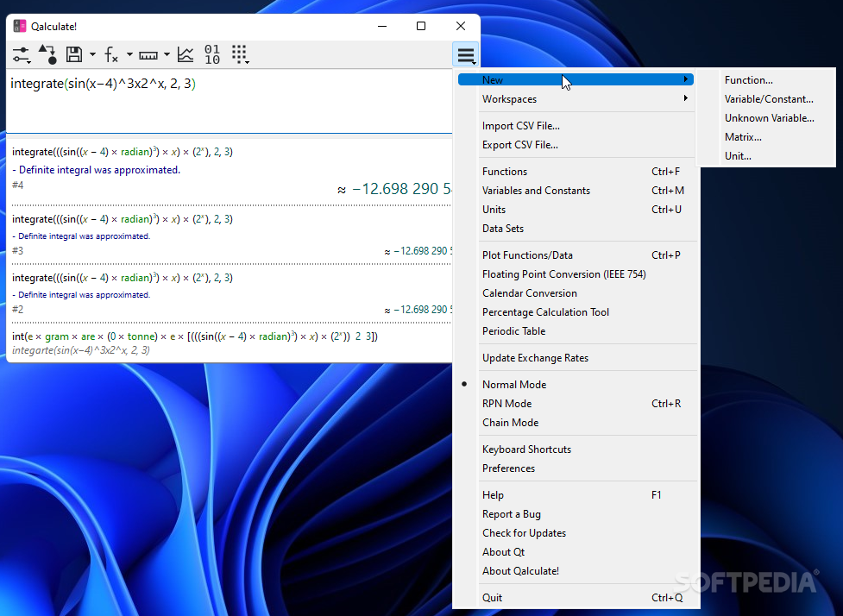Open Periodic Table
Viewport: 843px width, 616px height.
(x=576, y=331)
